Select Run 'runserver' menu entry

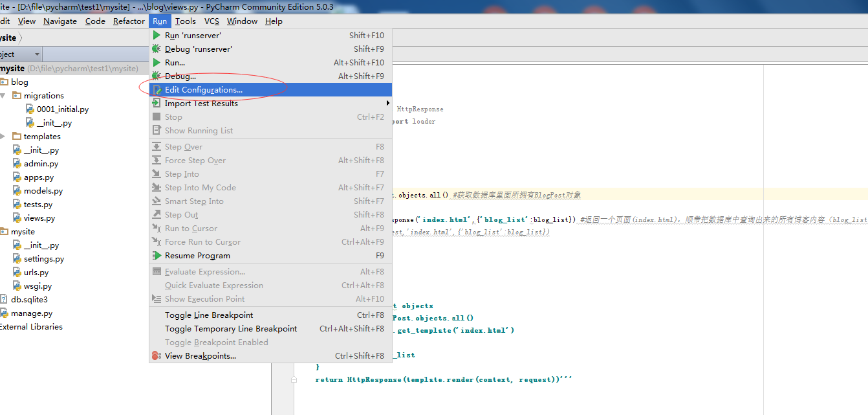pyautogui.click(x=270, y=36)
